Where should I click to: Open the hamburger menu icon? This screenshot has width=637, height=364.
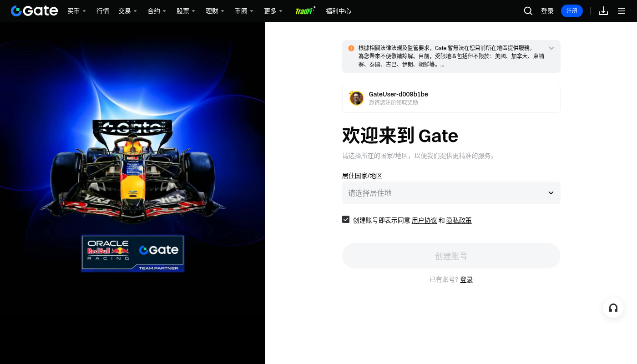622,11
